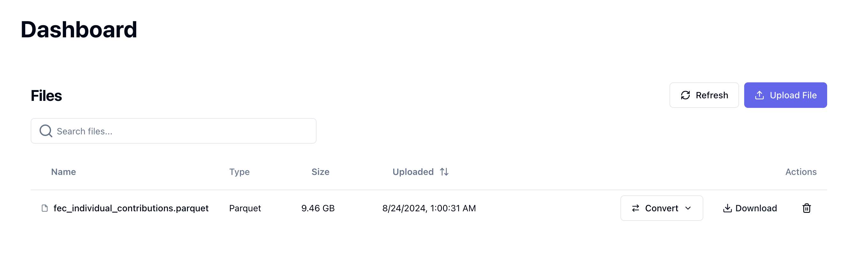Click the Size column header
This screenshot has height=263, width=868.
[320, 172]
